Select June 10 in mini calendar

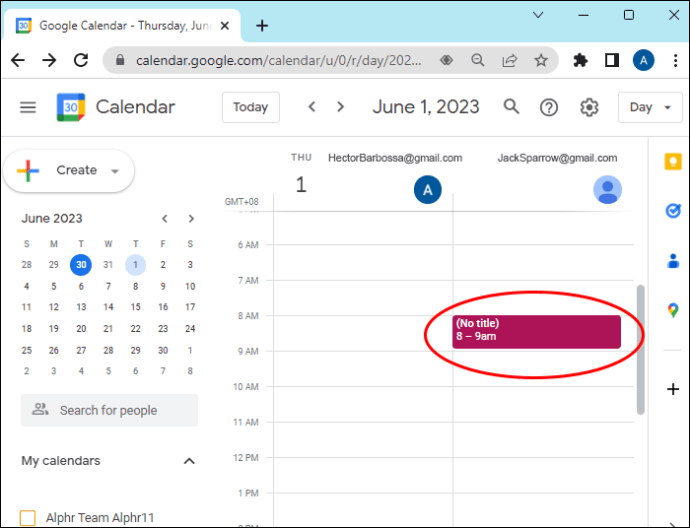(x=190, y=286)
